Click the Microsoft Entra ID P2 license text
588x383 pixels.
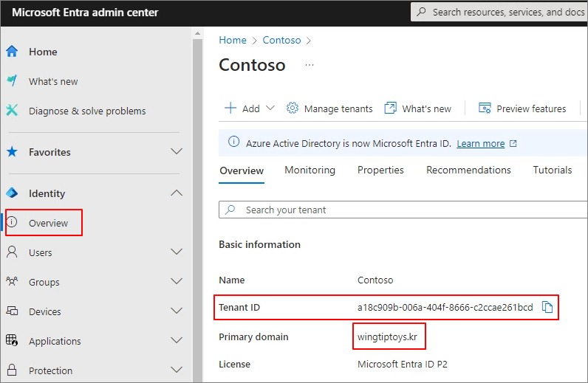pyautogui.click(x=403, y=364)
